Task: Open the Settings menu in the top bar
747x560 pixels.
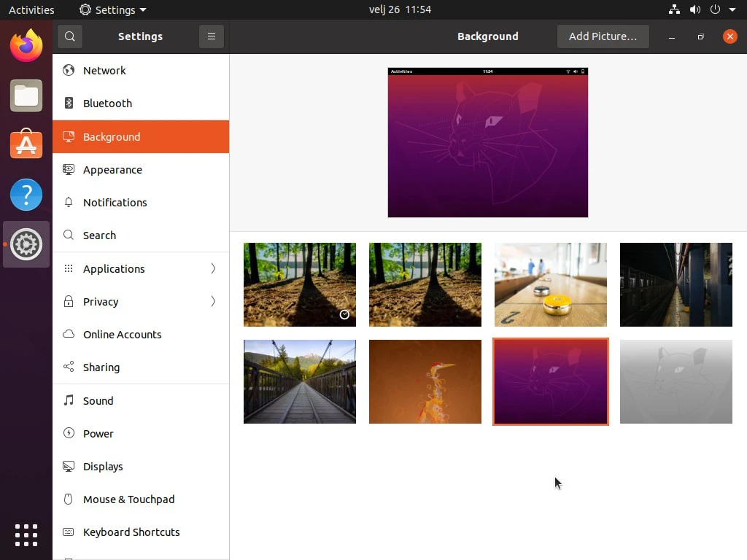Action: pos(112,9)
